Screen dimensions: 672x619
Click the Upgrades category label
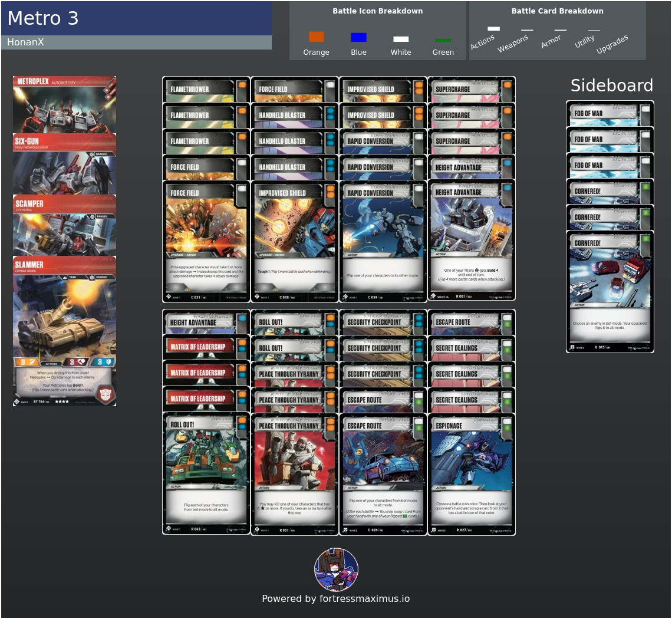[612, 44]
